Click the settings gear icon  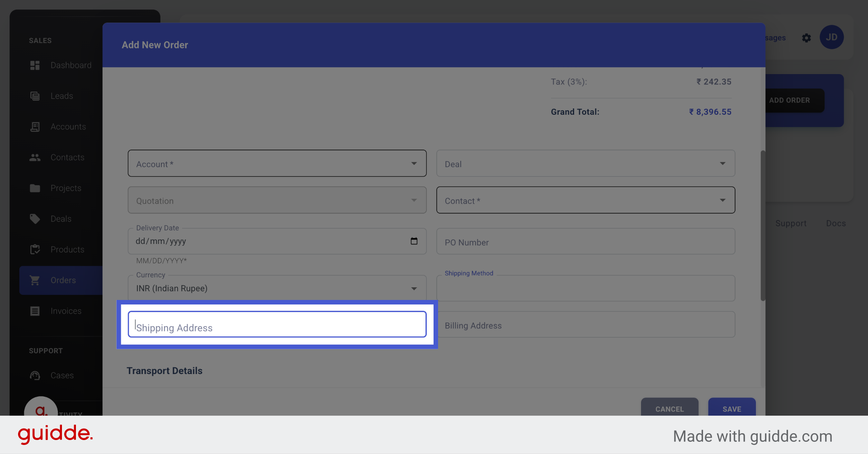pyautogui.click(x=807, y=38)
